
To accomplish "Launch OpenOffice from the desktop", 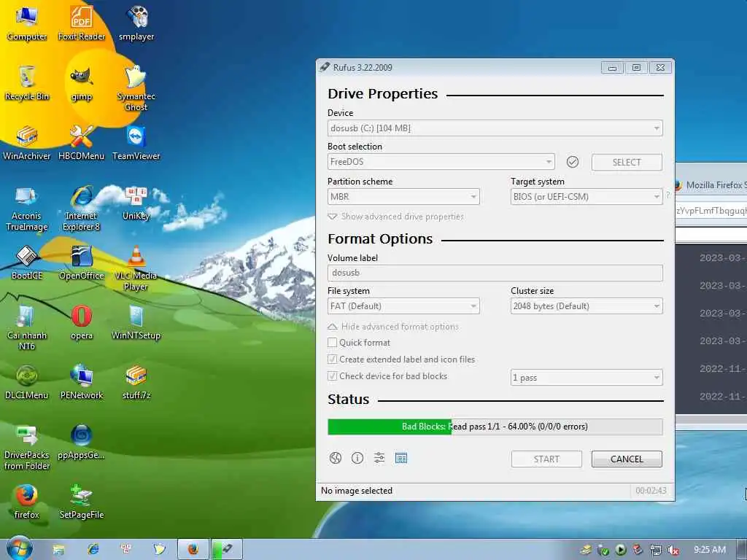I will click(82, 262).
